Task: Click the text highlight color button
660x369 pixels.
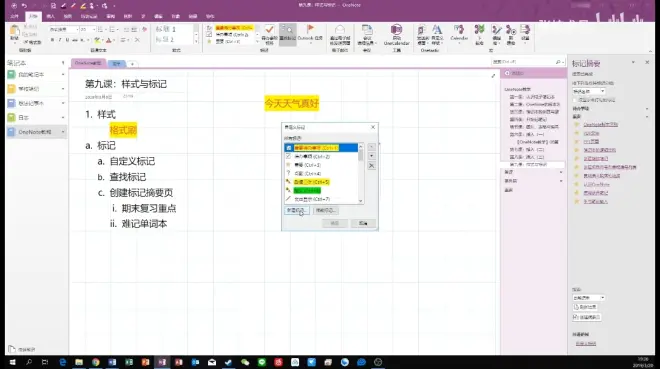Action: [97, 40]
